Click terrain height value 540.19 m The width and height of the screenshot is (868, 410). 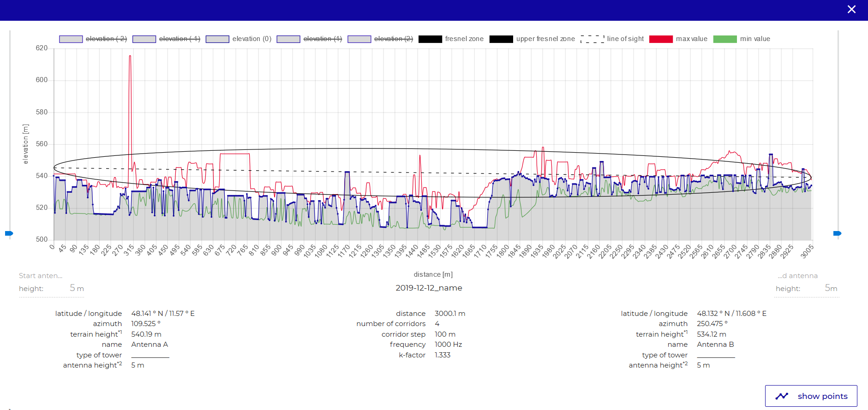tap(146, 334)
